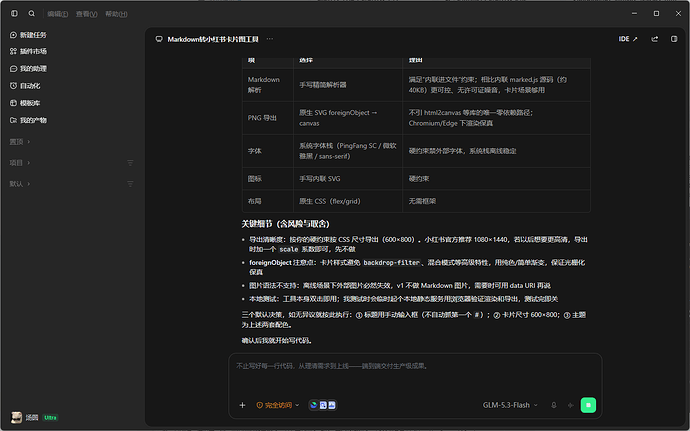Viewport: 690px width, 431px height.
Task: Click the filter icon beside 项目
Action: [130, 163]
